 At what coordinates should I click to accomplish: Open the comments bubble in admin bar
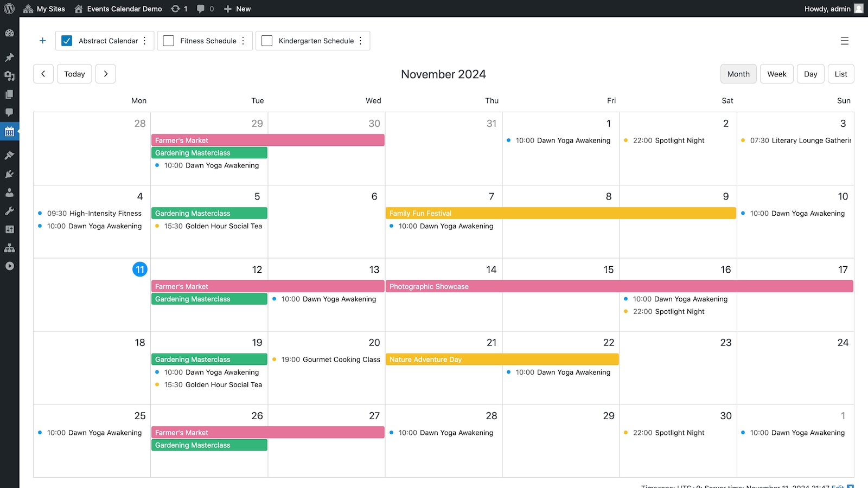[205, 9]
